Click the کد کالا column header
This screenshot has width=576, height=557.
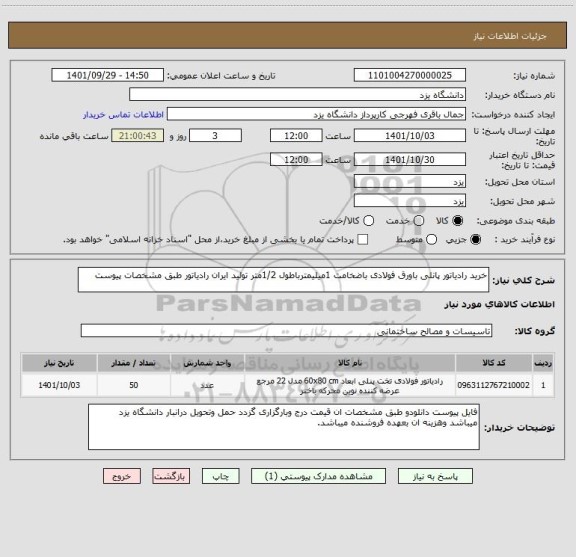[494, 363]
